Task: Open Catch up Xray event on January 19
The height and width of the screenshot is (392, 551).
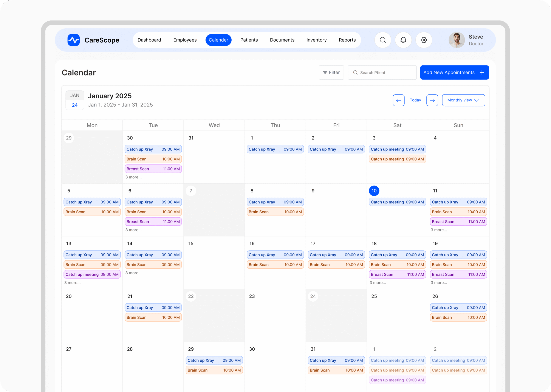Action: (x=458, y=255)
